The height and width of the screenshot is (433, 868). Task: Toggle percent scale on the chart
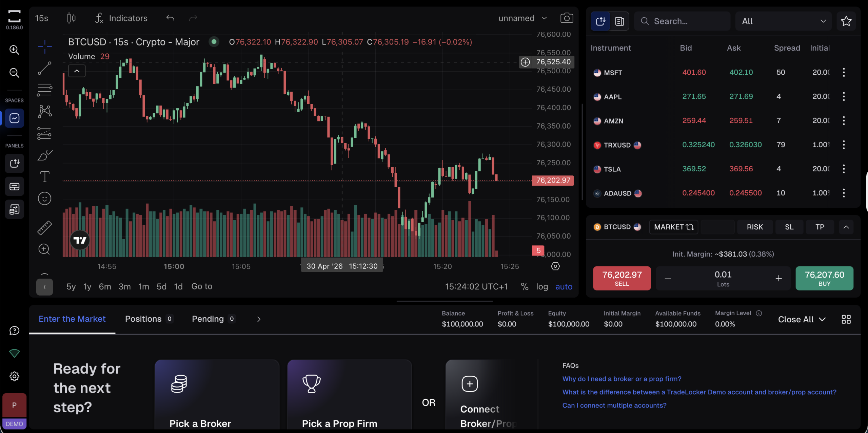525,287
